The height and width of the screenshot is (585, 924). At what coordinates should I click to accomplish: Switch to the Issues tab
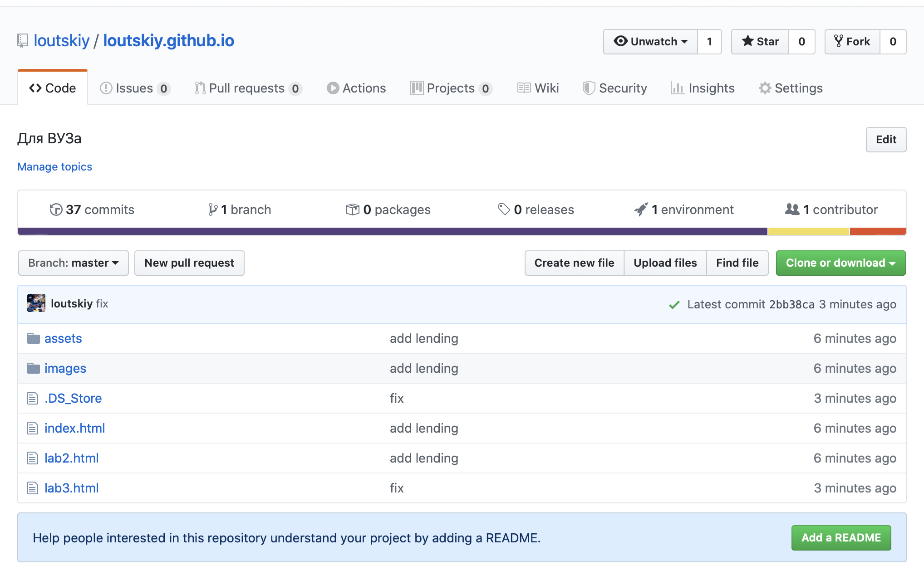[134, 88]
